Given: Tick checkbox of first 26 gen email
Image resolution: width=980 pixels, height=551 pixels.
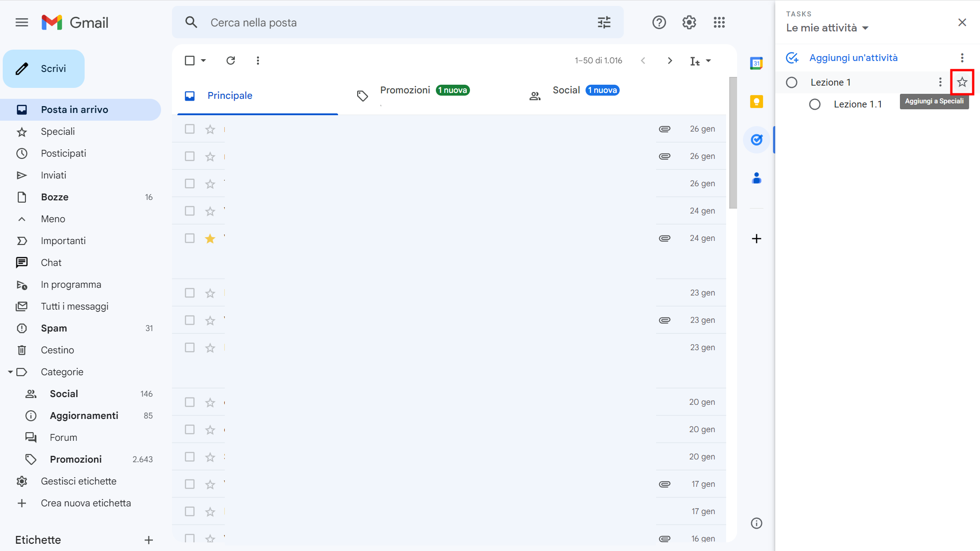Looking at the screenshot, I should (x=190, y=129).
